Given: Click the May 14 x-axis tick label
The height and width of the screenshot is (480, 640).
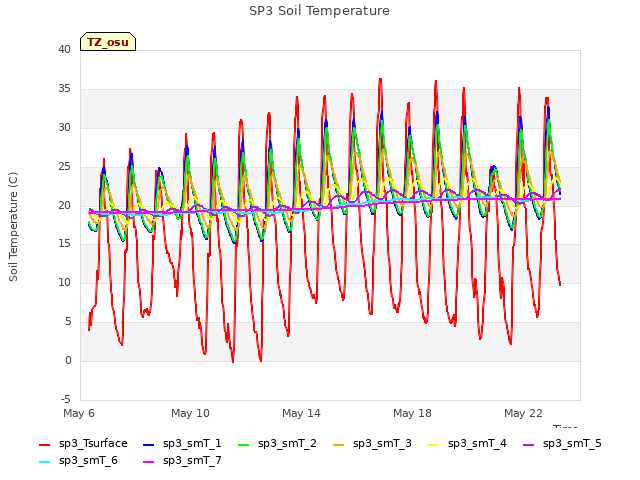Looking at the screenshot, I should click(x=301, y=413).
